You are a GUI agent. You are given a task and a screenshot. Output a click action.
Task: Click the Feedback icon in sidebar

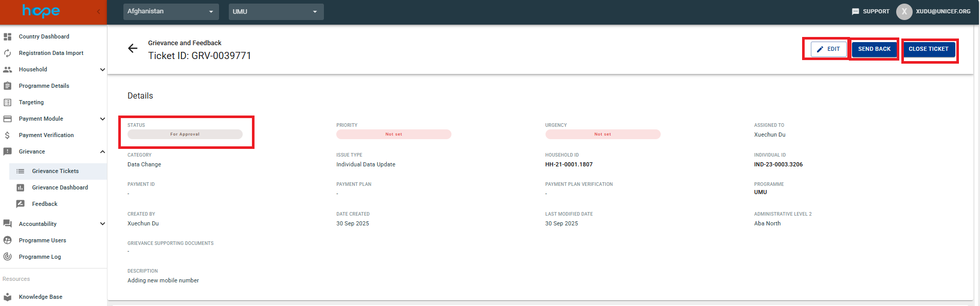(x=21, y=204)
